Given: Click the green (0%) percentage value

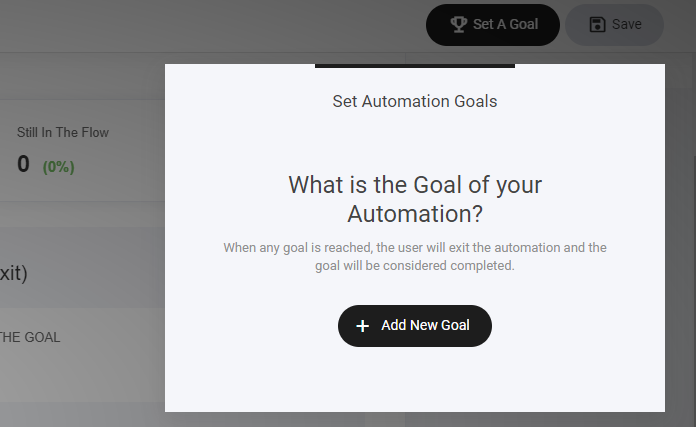Looking at the screenshot, I should click(x=58, y=167).
